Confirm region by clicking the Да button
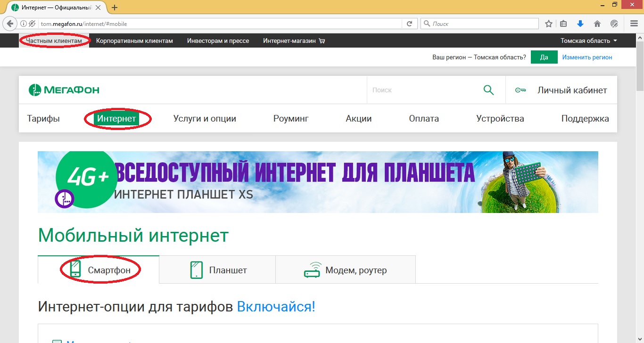 point(544,57)
